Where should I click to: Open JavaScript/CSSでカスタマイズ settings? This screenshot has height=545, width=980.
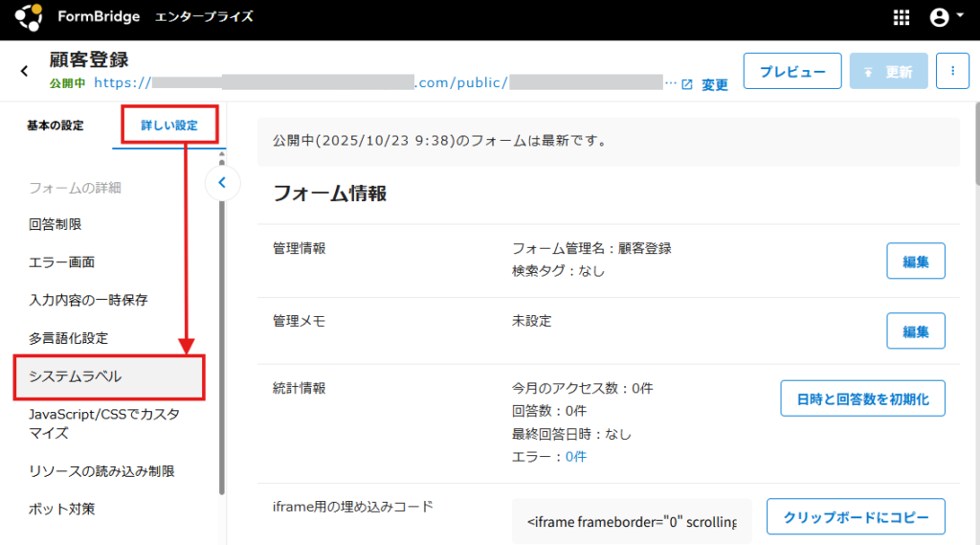pyautogui.click(x=103, y=423)
